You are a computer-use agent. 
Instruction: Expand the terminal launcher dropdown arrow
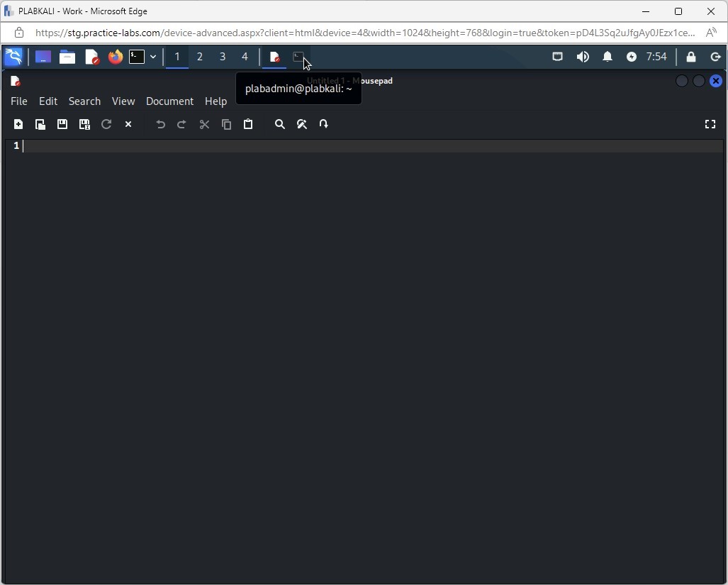click(153, 57)
